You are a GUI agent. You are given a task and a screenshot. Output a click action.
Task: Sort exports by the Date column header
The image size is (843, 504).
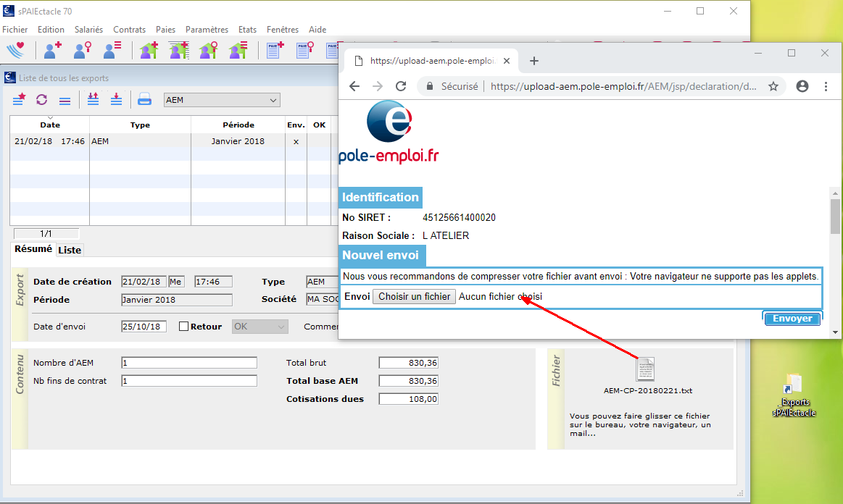pyautogui.click(x=50, y=125)
